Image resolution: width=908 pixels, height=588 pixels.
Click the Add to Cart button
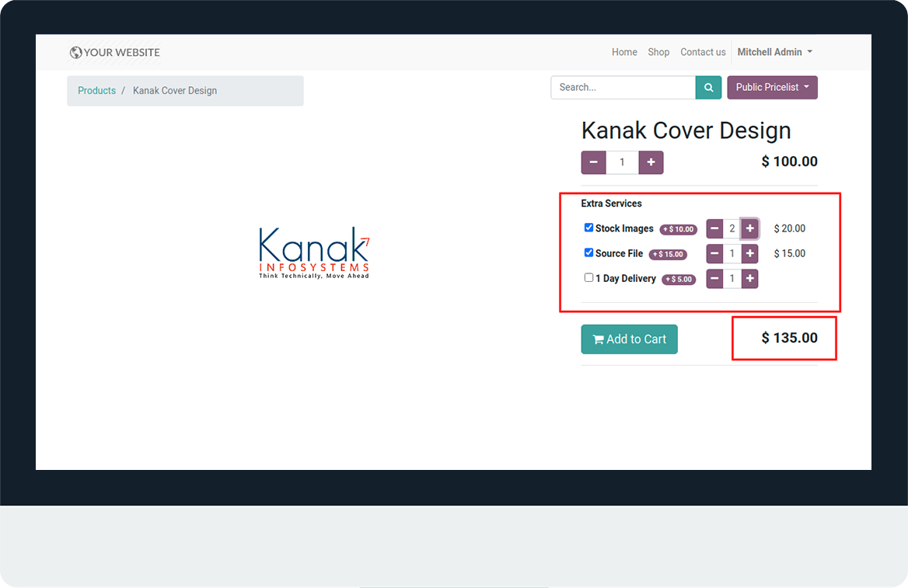(x=629, y=339)
